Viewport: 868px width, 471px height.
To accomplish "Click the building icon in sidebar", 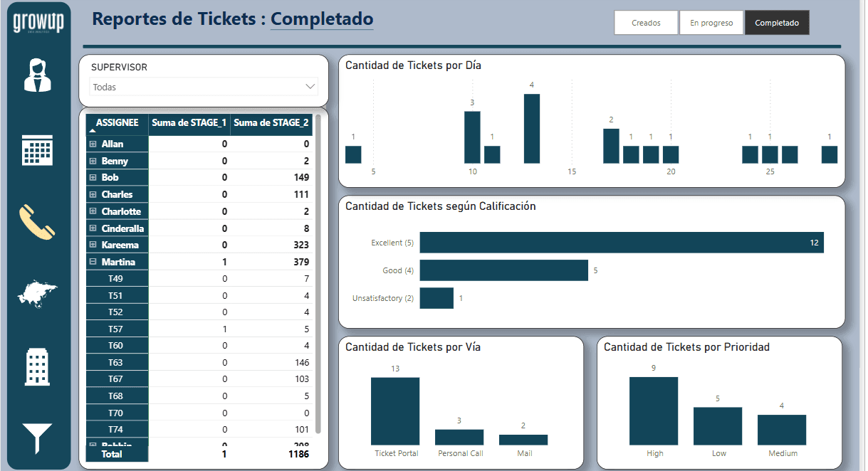I will (x=38, y=367).
